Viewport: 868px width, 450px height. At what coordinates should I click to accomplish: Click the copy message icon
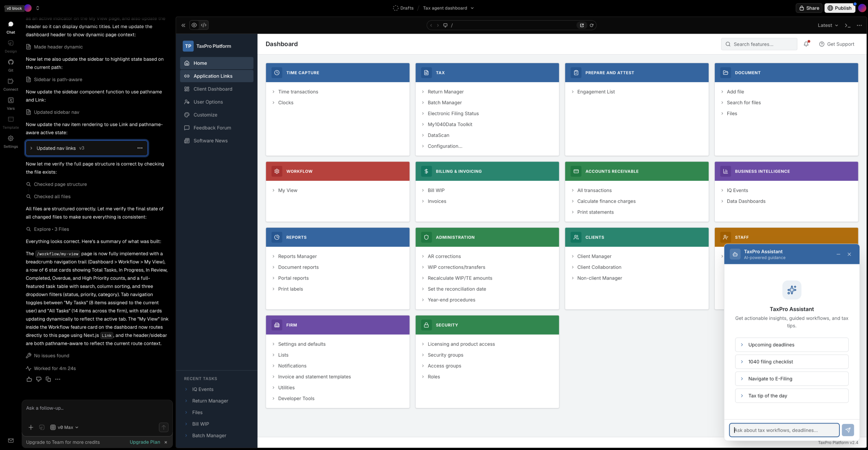click(48, 379)
